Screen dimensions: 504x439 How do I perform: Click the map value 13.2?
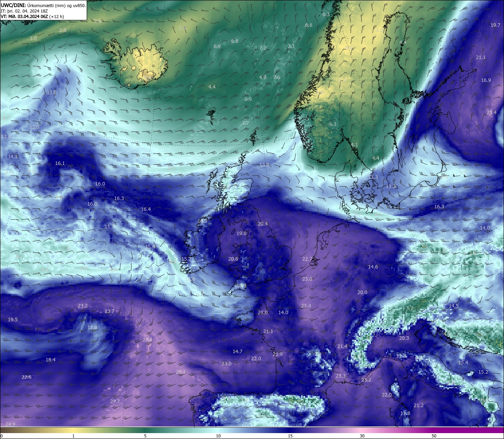point(391,187)
